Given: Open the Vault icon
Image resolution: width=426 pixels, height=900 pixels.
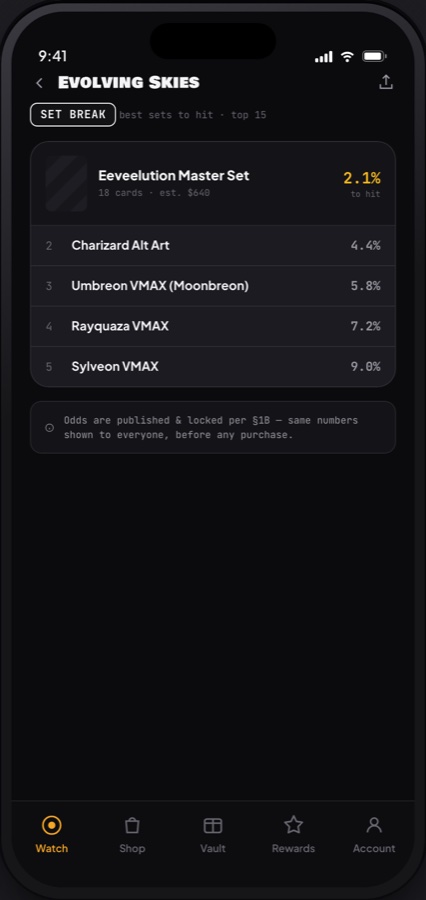Looking at the screenshot, I should (212, 825).
